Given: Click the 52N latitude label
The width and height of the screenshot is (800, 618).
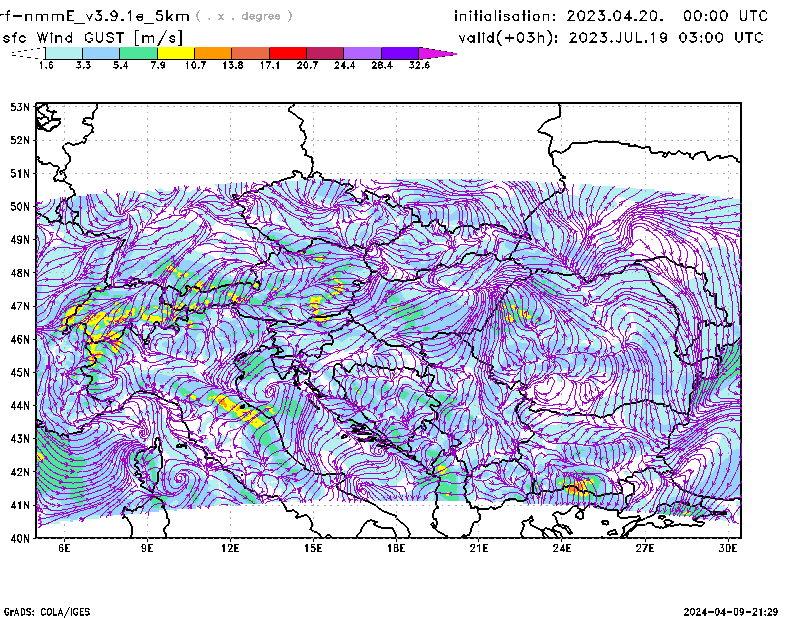Looking at the screenshot, I should 20,140.
